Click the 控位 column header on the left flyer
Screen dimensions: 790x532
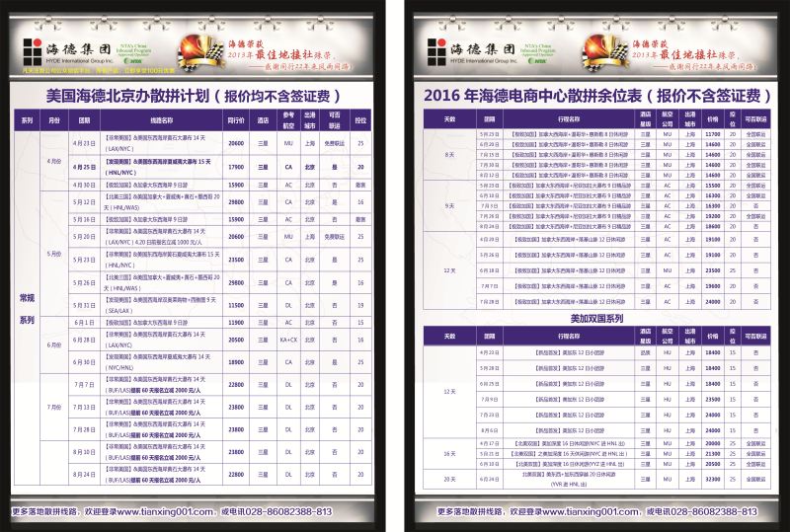click(360, 120)
